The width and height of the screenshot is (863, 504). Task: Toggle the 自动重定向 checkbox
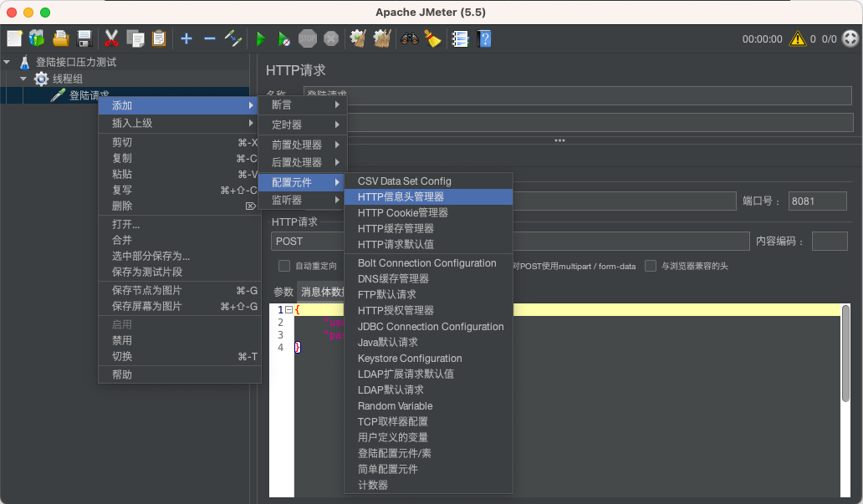coord(284,266)
